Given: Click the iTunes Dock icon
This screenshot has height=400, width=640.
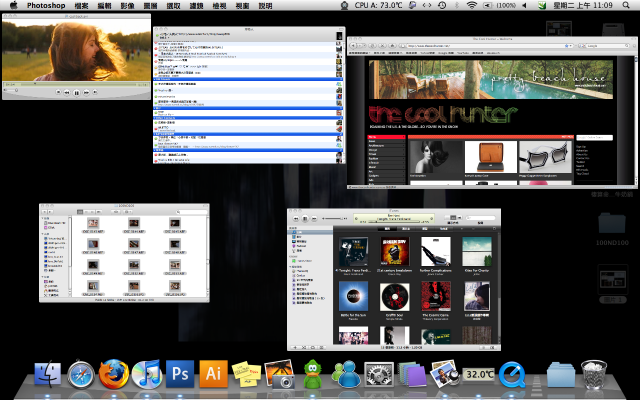Looking at the screenshot, I should [x=146, y=374].
